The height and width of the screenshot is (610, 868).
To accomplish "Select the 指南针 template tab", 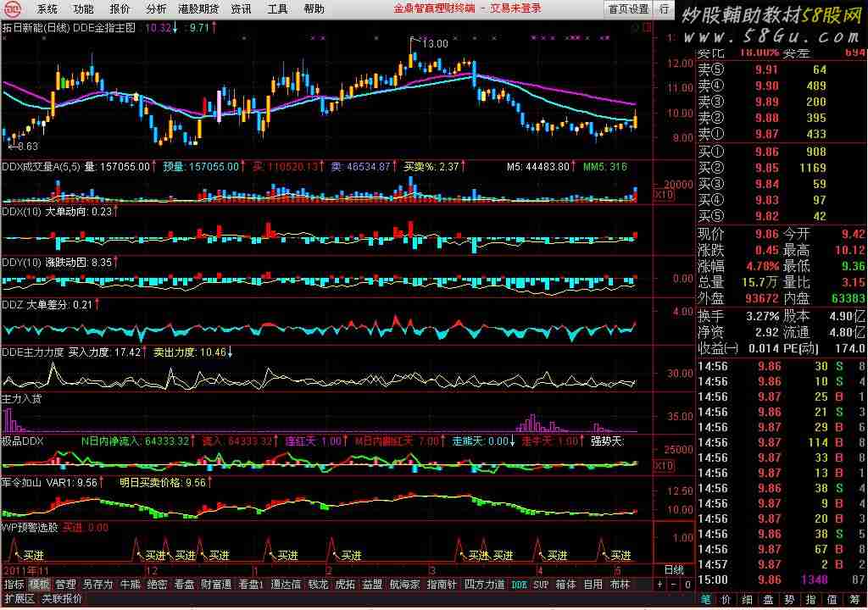I will click(441, 585).
